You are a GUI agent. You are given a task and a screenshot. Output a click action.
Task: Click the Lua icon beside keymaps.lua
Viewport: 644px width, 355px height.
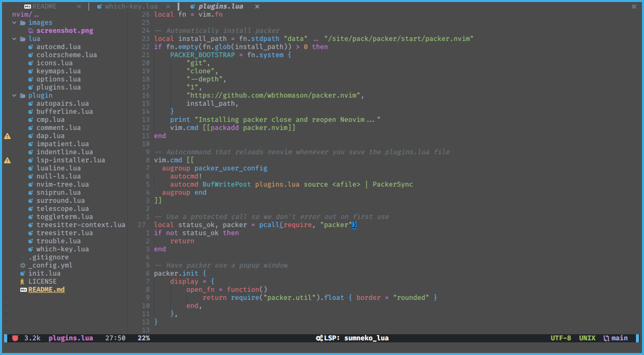pyautogui.click(x=31, y=71)
